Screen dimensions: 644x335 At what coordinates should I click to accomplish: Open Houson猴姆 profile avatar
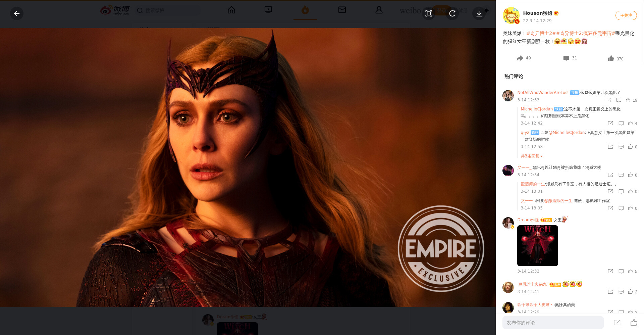coord(511,15)
